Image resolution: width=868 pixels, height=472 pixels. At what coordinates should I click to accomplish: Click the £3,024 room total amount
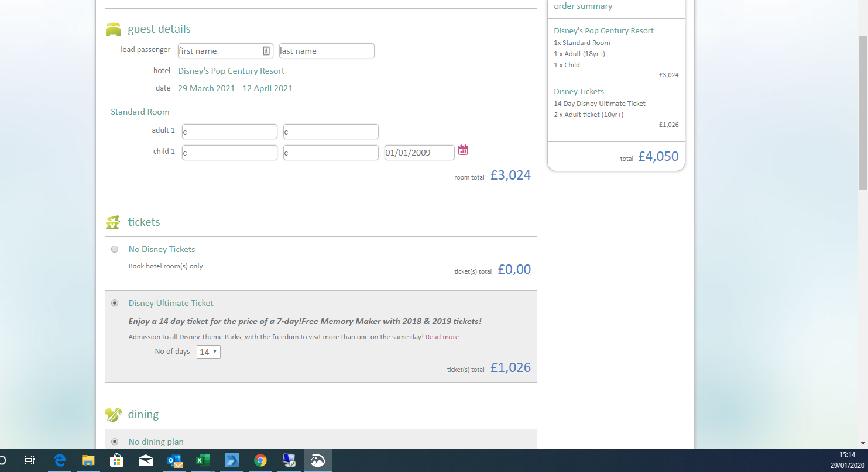510,175
